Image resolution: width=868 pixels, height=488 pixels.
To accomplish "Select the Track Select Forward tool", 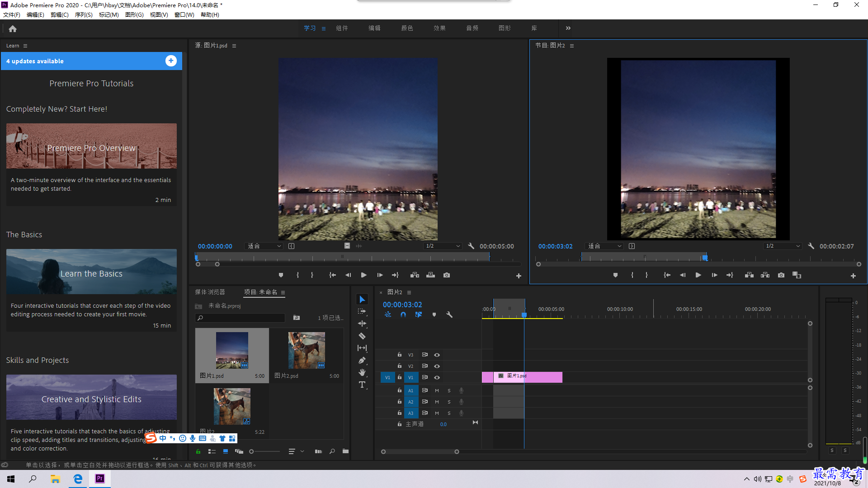I will (362, 311).
